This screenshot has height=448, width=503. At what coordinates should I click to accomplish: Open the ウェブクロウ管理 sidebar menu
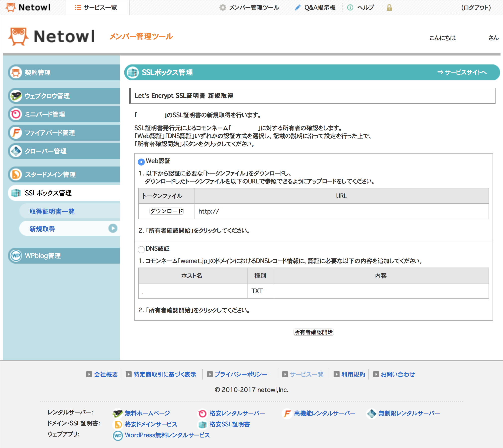(64, 96)
